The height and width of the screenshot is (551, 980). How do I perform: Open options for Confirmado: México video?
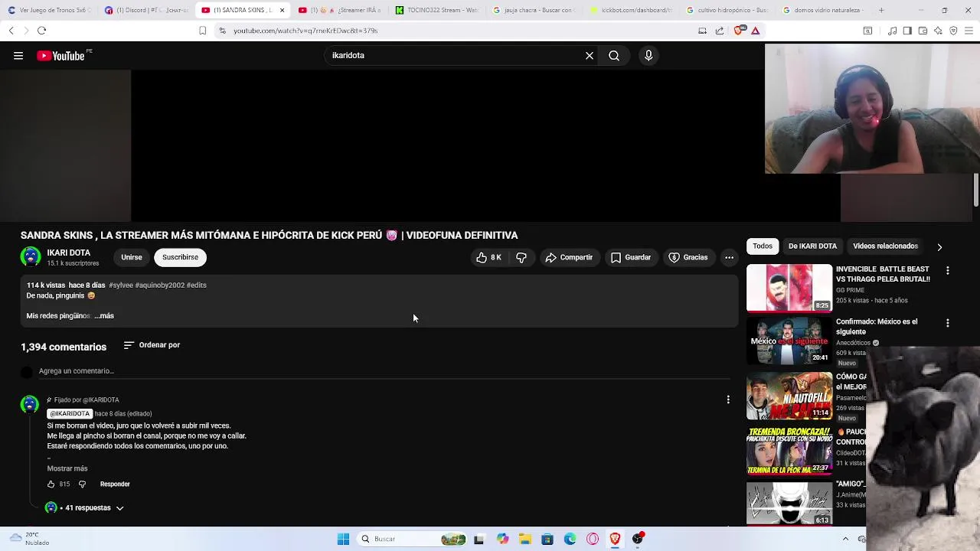click(x=948, y=323)
